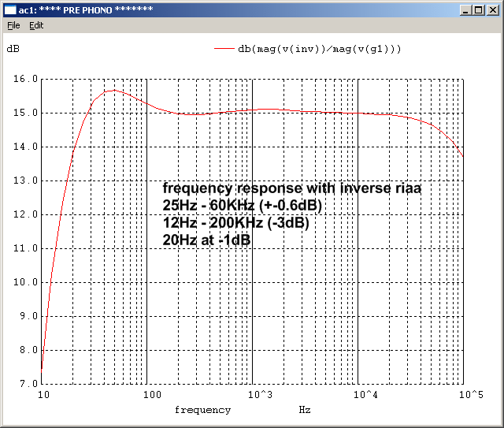This screenshot has height=428, width=504.
Task: Click the 'frequency' x-axis label
Action: pos(202,410)
